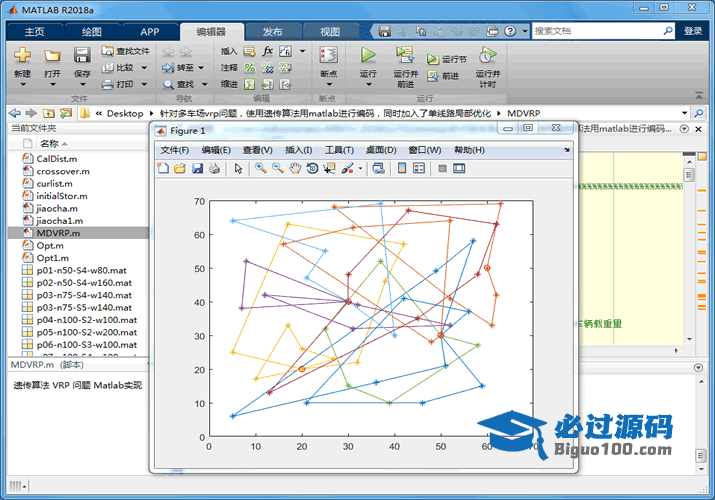Click Figure 1 new figure icon
Image resolution: width=715 pixels, height=500 pixels.
[163, 169]
